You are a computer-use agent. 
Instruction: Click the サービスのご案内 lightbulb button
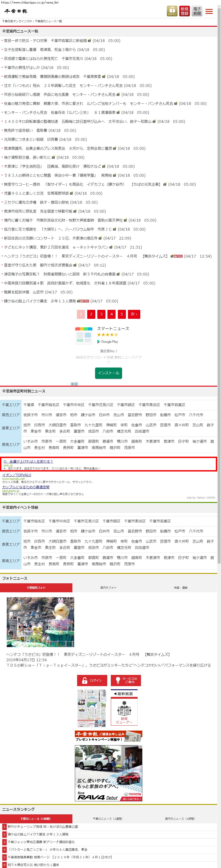click(x=126, y=680)
